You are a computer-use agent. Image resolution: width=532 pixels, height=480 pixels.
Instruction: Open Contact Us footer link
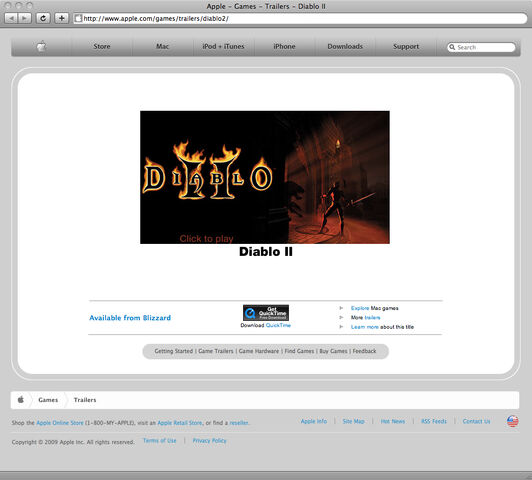pos(476,421)
